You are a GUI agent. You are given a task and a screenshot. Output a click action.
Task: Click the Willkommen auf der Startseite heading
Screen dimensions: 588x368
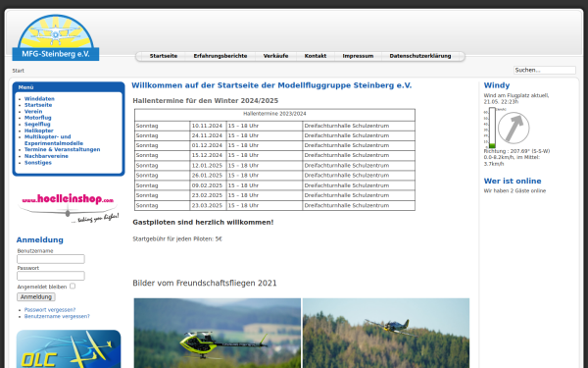[x=271, y=85]
